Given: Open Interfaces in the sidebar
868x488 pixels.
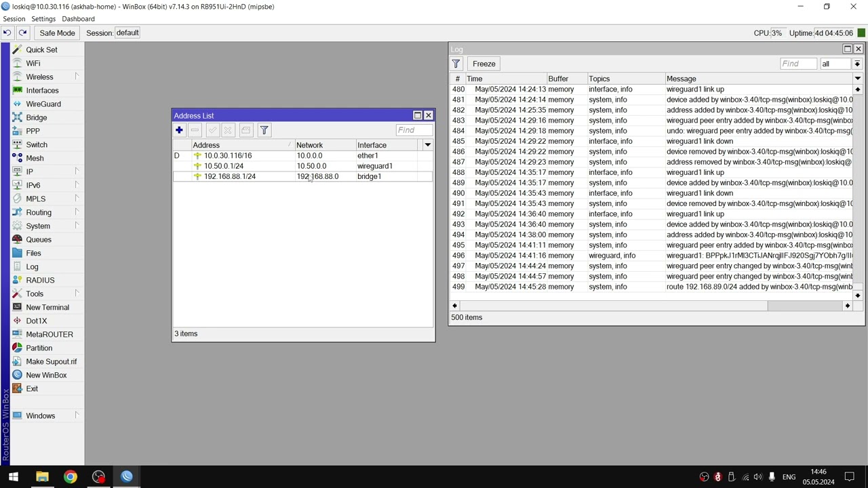Looking at the screenshot, I should [x=42, y=90].
